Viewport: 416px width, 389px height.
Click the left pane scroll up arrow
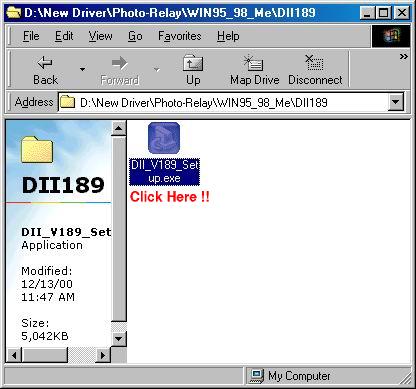tap(119, 128)
